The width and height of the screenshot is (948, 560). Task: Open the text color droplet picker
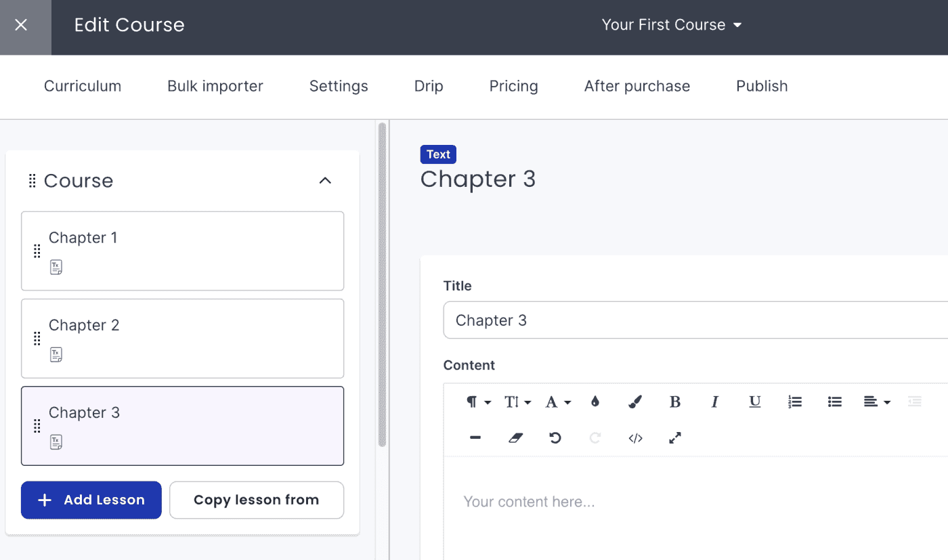click(x=595, y=402)
